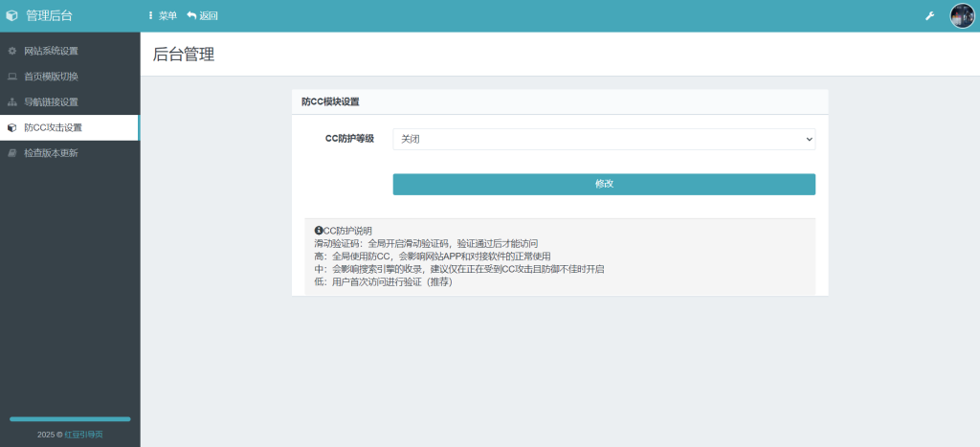Click the 防CC模块设置 panel header
980x447 pixels.
click(560, 101)
